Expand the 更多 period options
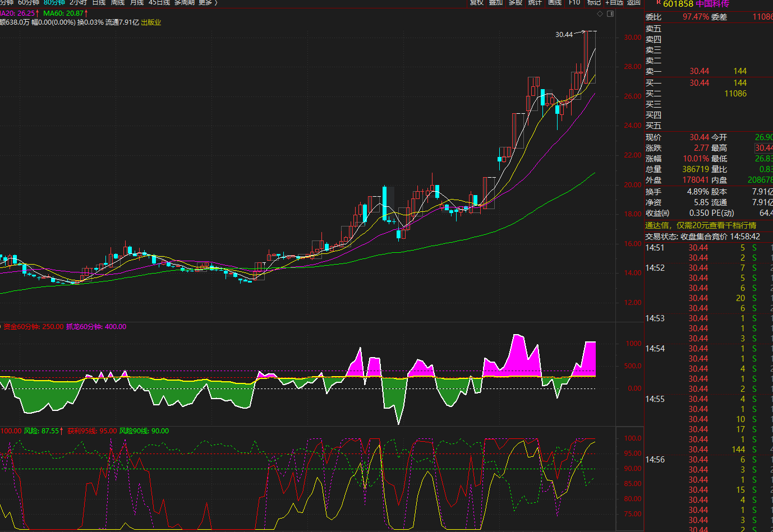 click(x=208, y=3)
